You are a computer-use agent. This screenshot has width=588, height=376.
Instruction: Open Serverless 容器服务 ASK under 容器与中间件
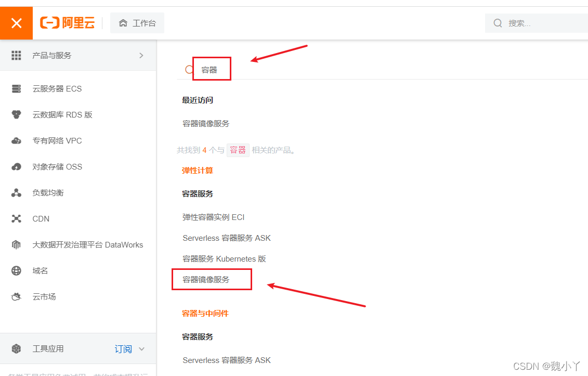point(227,360)
